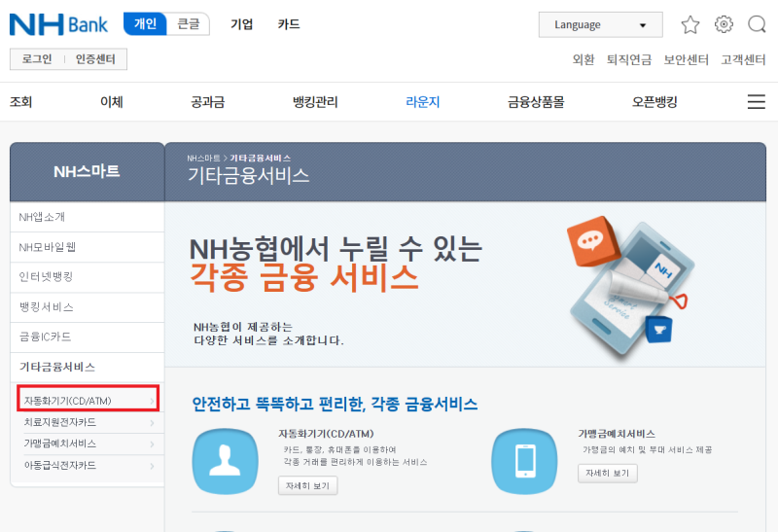This screenshot has width=778, height=532.
Task: Expand chevron next to 아동급식전자카드
Action: pos(153,466)
